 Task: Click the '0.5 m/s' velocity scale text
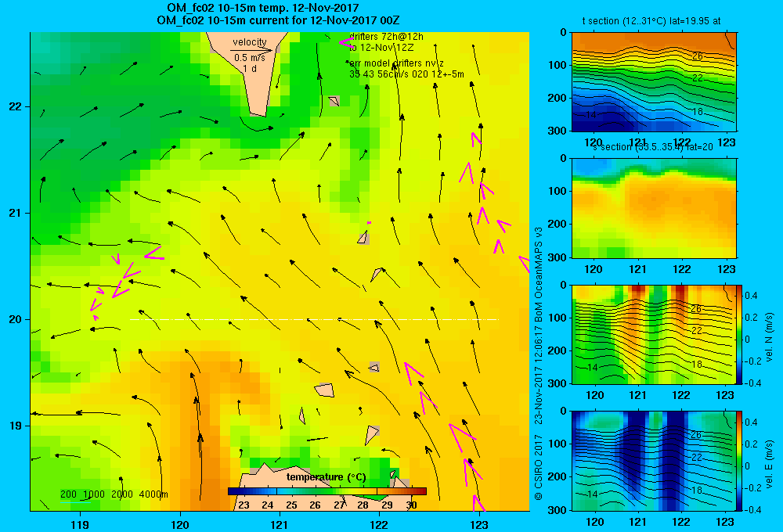250,58
